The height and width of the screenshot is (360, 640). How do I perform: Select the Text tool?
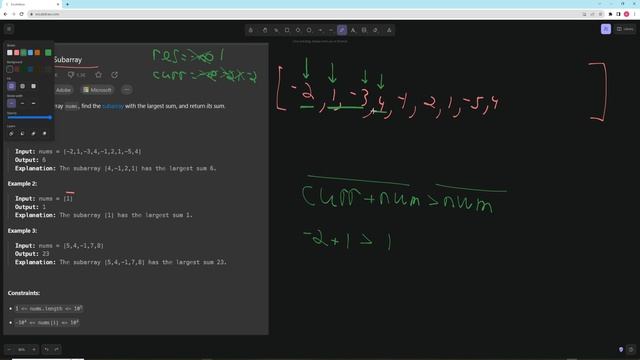(x=353, y=30)
